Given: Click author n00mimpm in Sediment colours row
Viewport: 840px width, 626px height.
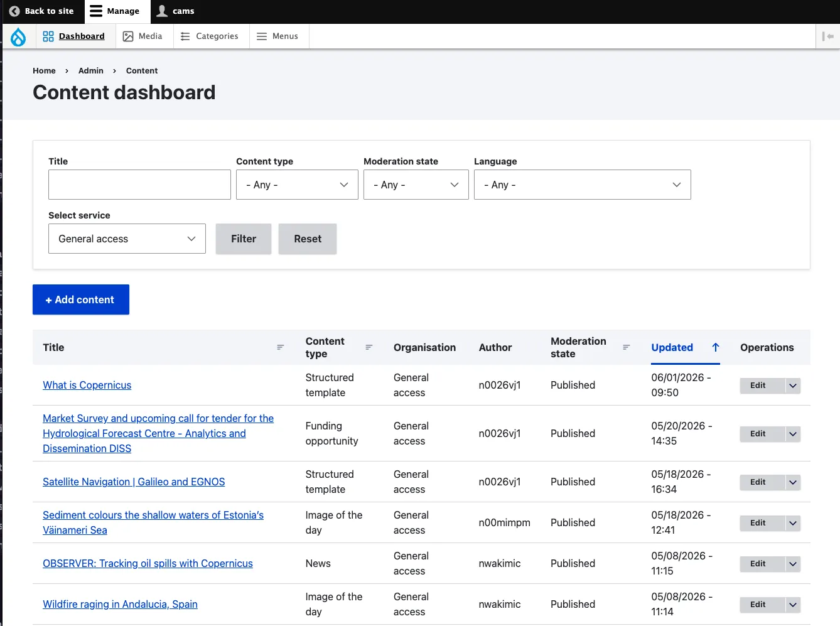Looking at the screenshot, I should [x=504, y=522].
